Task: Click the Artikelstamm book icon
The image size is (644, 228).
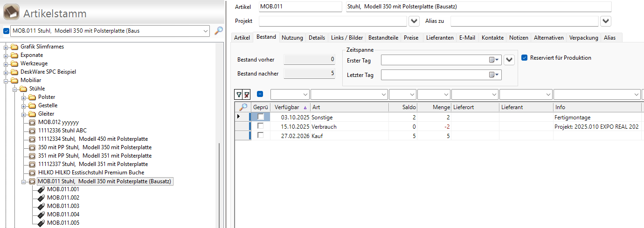Action: point(11,13)
